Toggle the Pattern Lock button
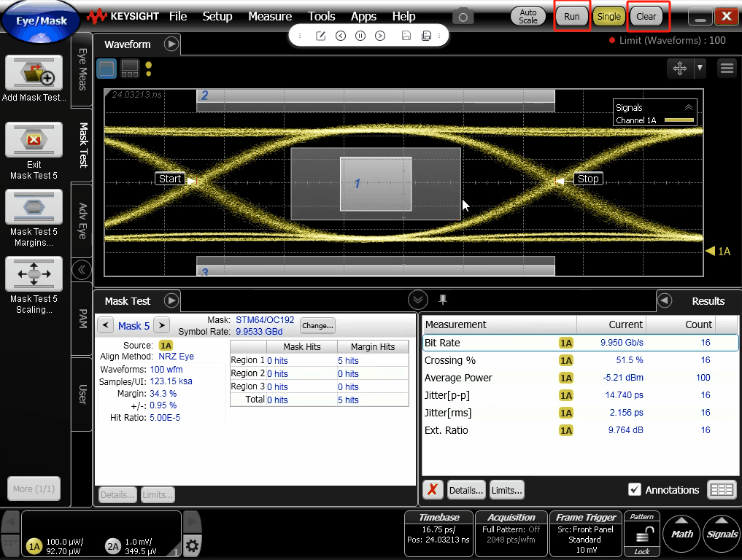 (x=642, y=534)
